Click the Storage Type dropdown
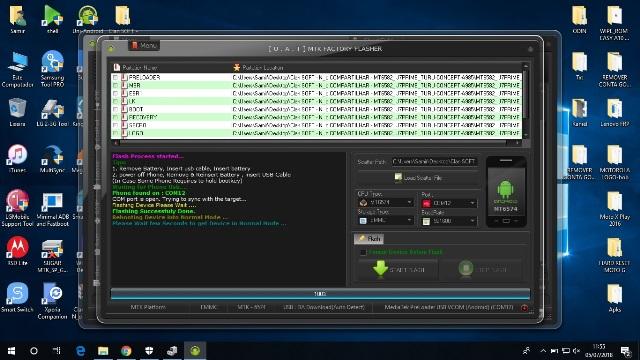This screenshot has height=360, width=640. (386, 220)
